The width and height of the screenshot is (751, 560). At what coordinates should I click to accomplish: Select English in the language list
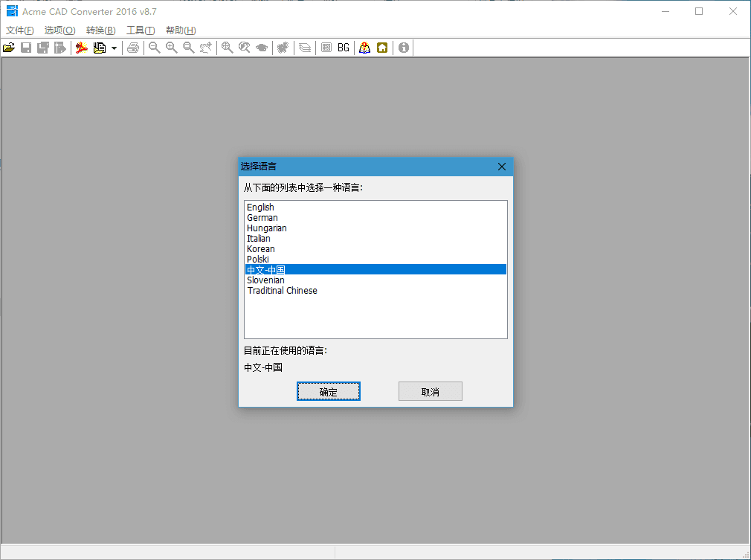click(x=375, y=207)
